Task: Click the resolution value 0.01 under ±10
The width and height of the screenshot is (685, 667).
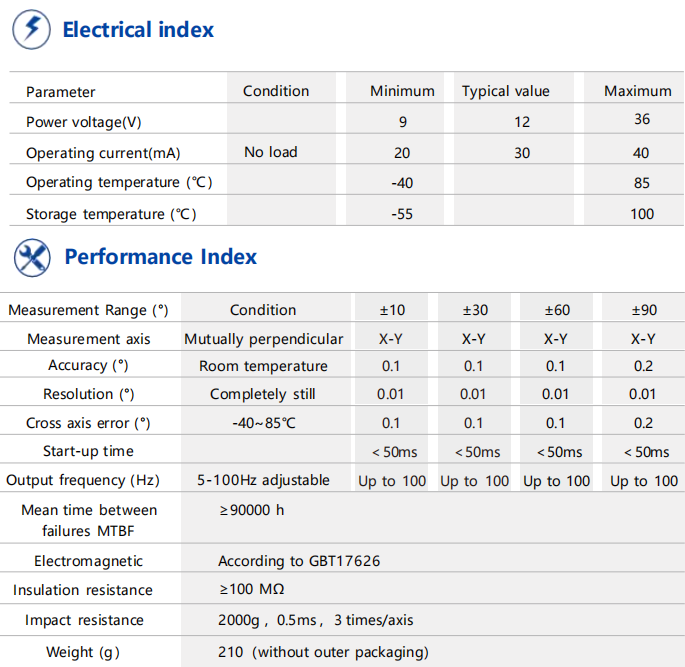Action: point(391,394)
